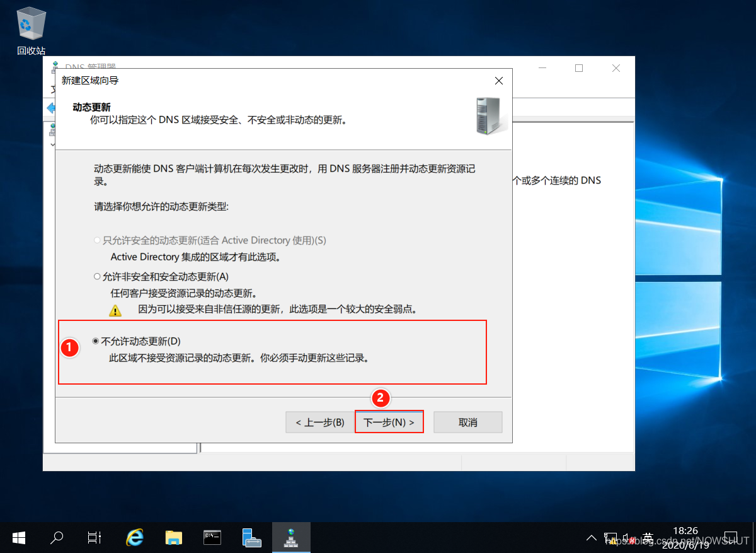Image resolution: width=756 pixels, height=553 pixels.
Task: Open Task View from the taskbar
Action: pos(94,537)
